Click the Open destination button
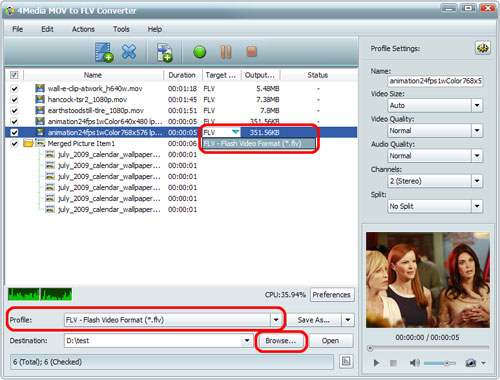500x380 pixels. pos(331,341)
